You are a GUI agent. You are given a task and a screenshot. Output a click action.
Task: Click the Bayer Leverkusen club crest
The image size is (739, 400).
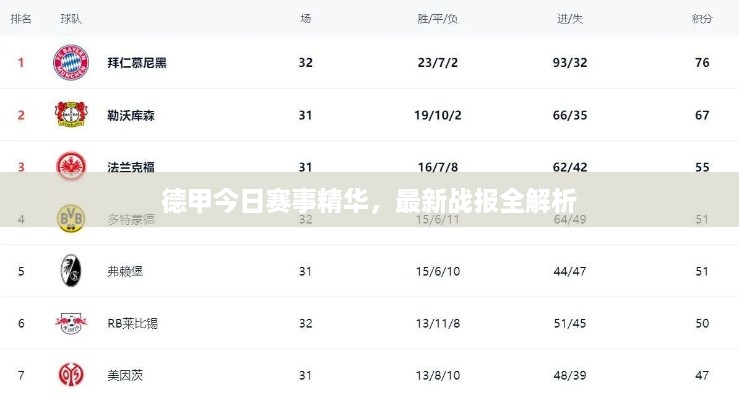71,115
